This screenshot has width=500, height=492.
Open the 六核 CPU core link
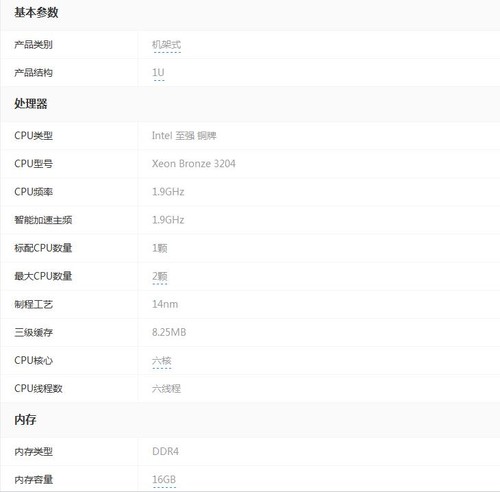click(162, 361)
